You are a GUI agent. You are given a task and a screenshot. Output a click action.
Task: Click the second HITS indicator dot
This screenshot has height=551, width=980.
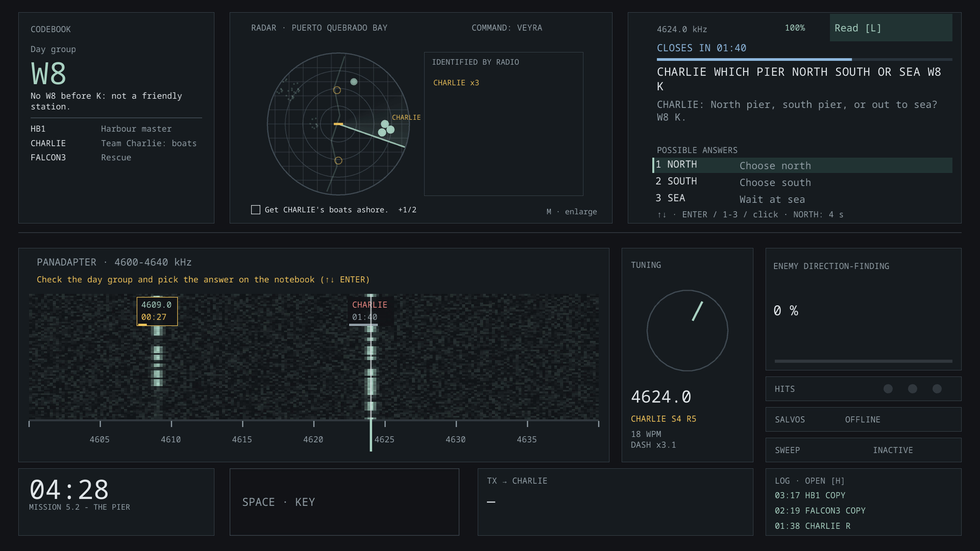point(913,389)
